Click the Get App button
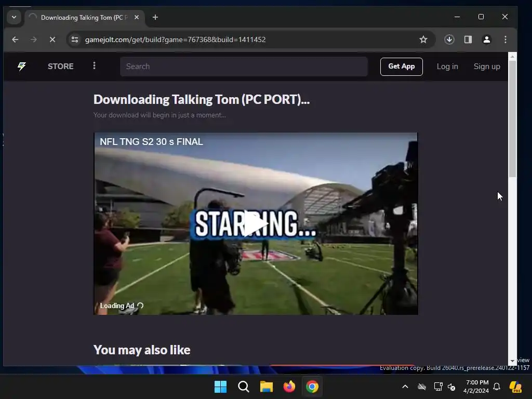This screenshot has height=399, width=532. 402,66
